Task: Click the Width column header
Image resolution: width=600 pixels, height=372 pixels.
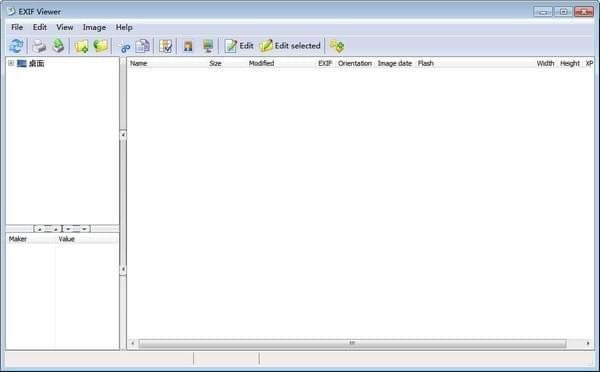Action: 546,64
